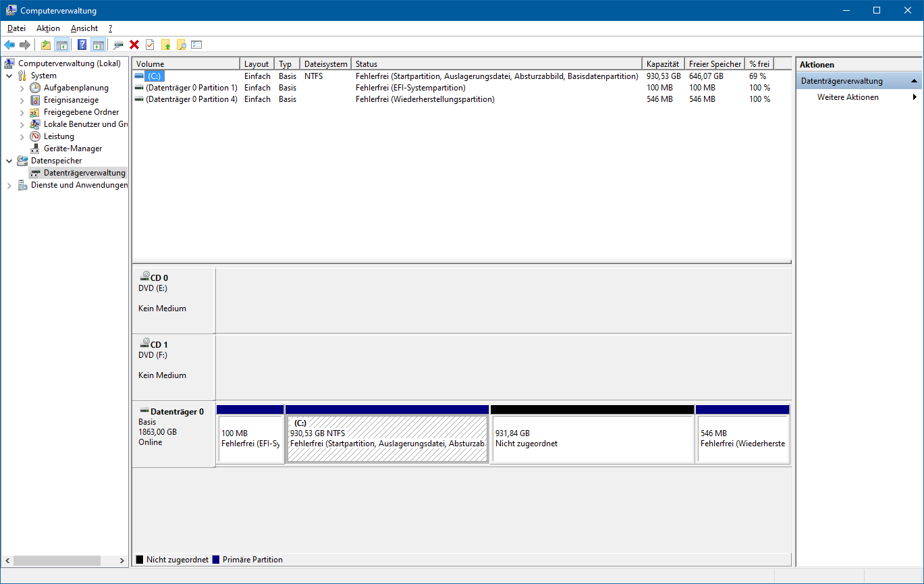This screenshot has width=924, height=584.
Task: Expand Lokale Benutzer und Gruppen arrow
Action: (22, 124)
